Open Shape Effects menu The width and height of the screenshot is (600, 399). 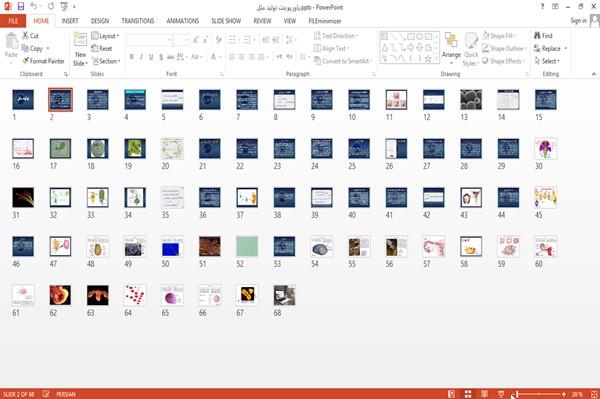(x=503, y=61)
